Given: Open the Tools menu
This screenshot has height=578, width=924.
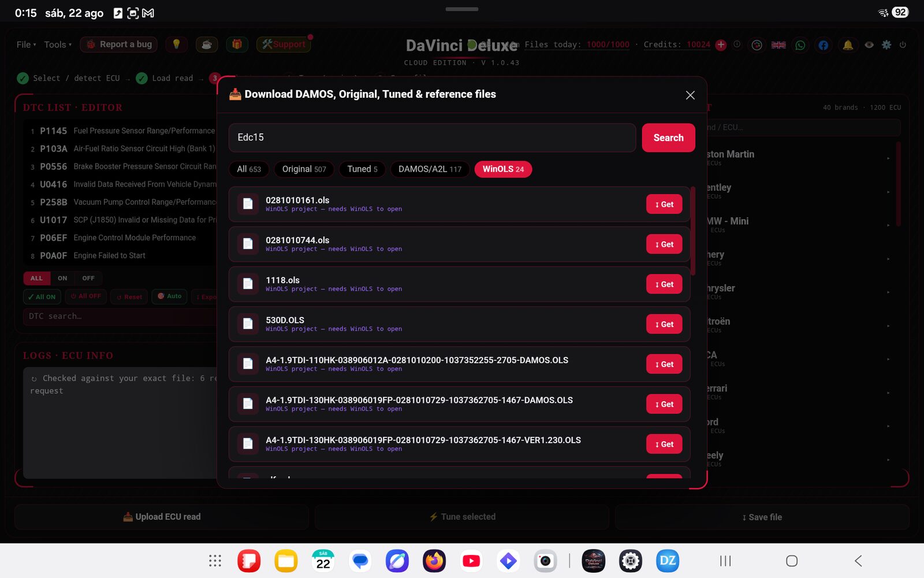Looking at the screenshot, I should tap(58, 45).
